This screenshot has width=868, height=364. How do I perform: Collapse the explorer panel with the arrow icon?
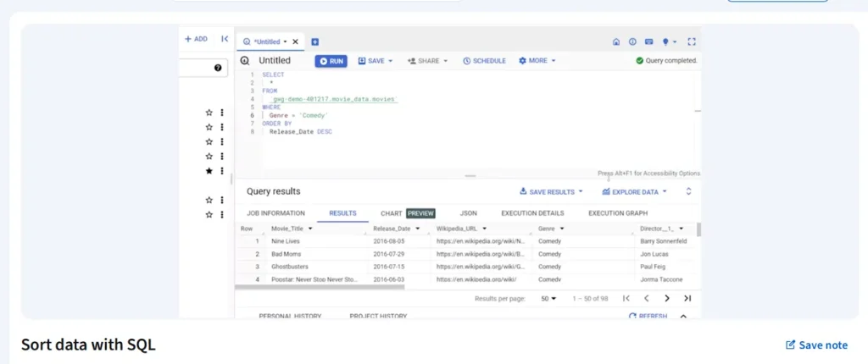(x=225, y=39)
